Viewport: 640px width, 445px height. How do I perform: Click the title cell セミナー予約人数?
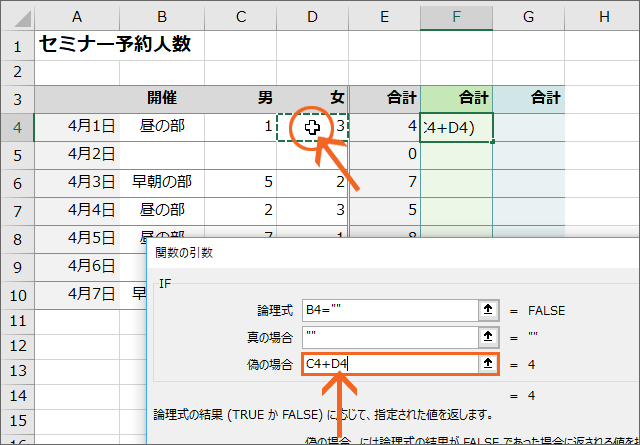116,44
